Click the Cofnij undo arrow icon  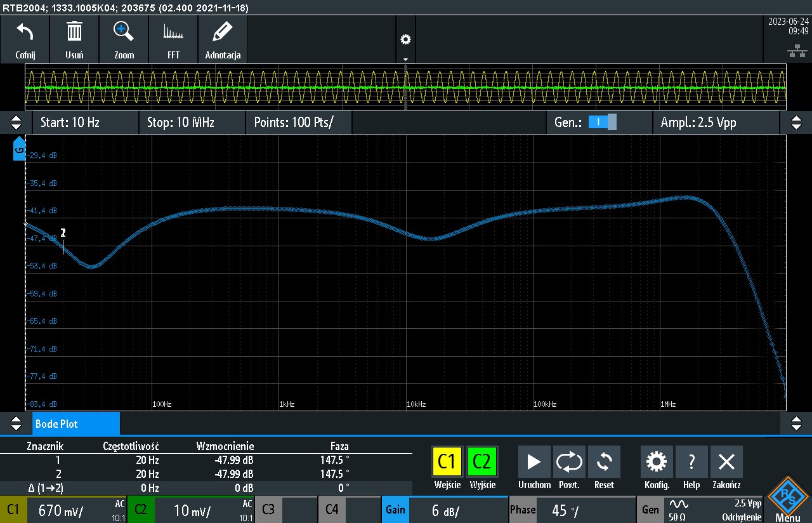(25, 32)
